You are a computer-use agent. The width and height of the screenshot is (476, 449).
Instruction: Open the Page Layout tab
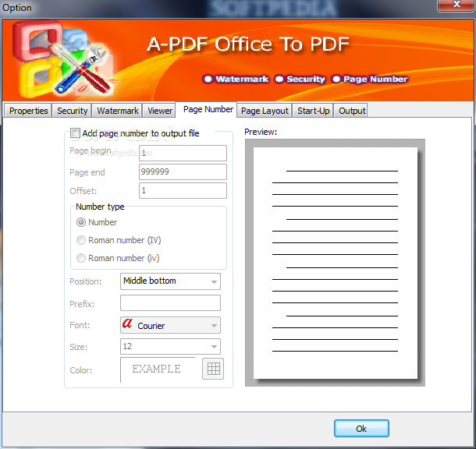pos(265,111)
